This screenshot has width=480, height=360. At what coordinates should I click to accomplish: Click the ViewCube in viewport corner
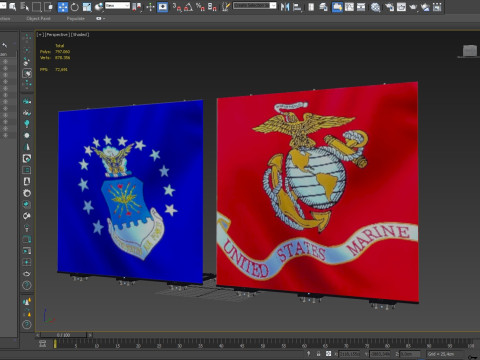point(470,51)
